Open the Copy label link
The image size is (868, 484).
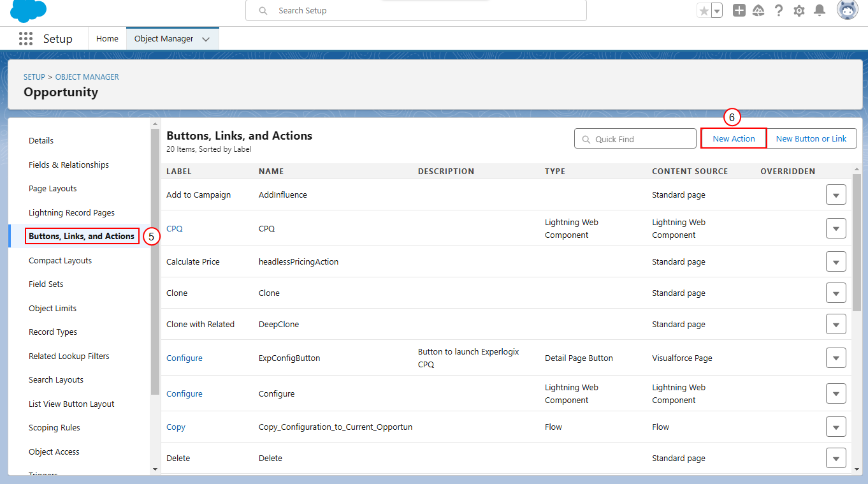click(x=176, y=427)
